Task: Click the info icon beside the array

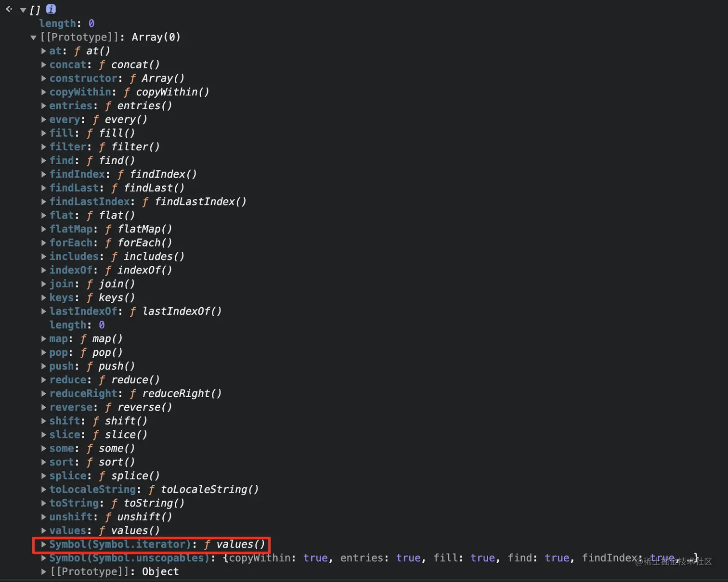Action: click(51, 9)
